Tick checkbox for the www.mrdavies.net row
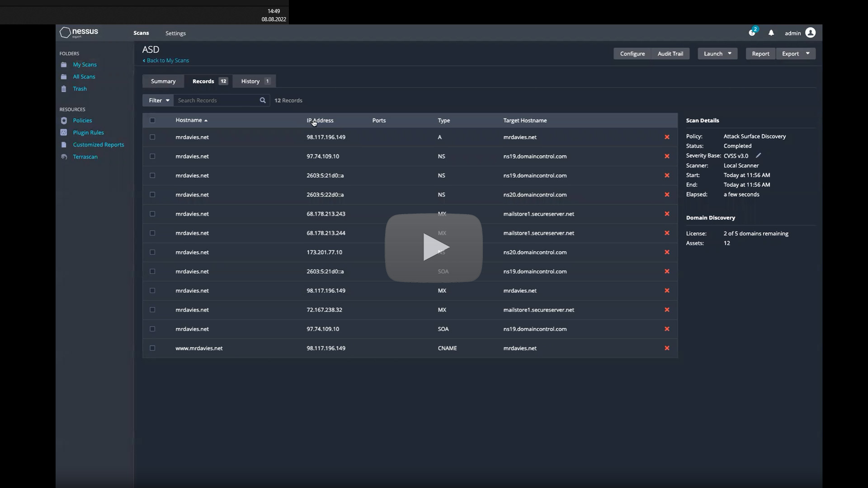Image resolution: width=868 pixels, height=488 pixels. (152, 348)
